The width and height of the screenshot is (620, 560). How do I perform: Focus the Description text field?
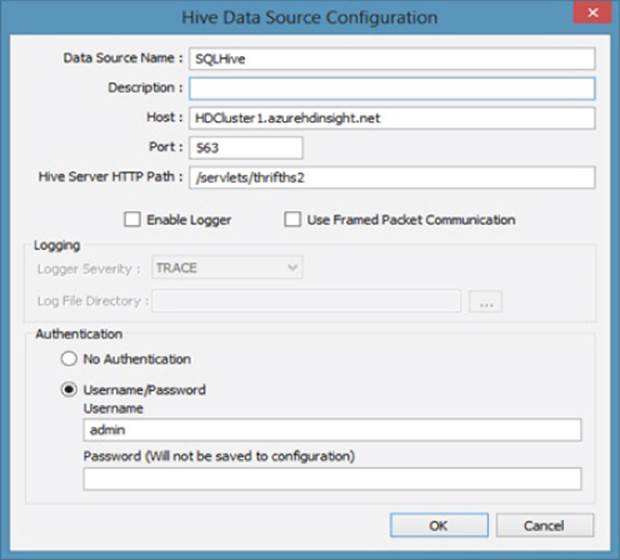pyautogui.click(x=392, y=88)
